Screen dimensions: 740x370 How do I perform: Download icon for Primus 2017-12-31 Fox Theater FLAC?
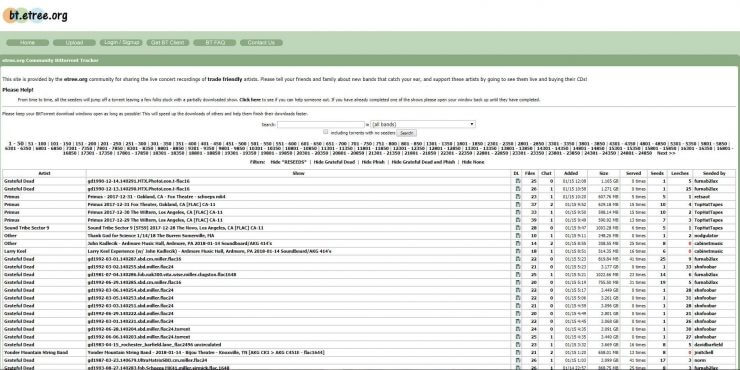(518, 204)
